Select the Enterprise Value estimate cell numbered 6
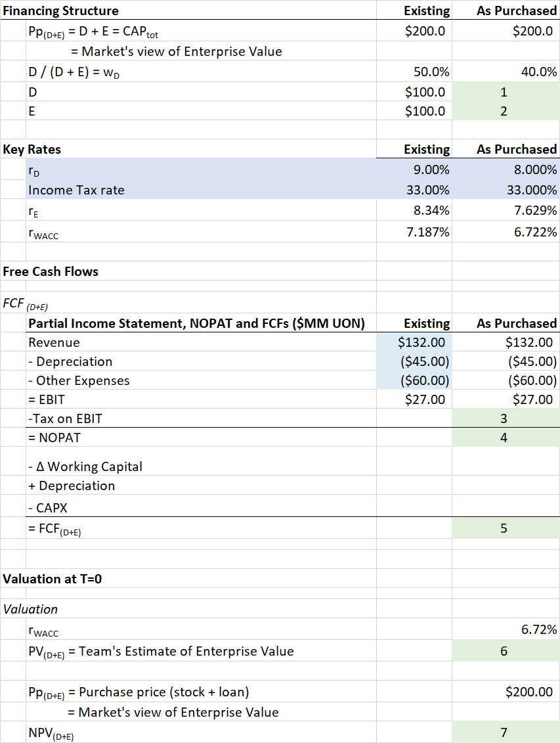 (504, 650)
